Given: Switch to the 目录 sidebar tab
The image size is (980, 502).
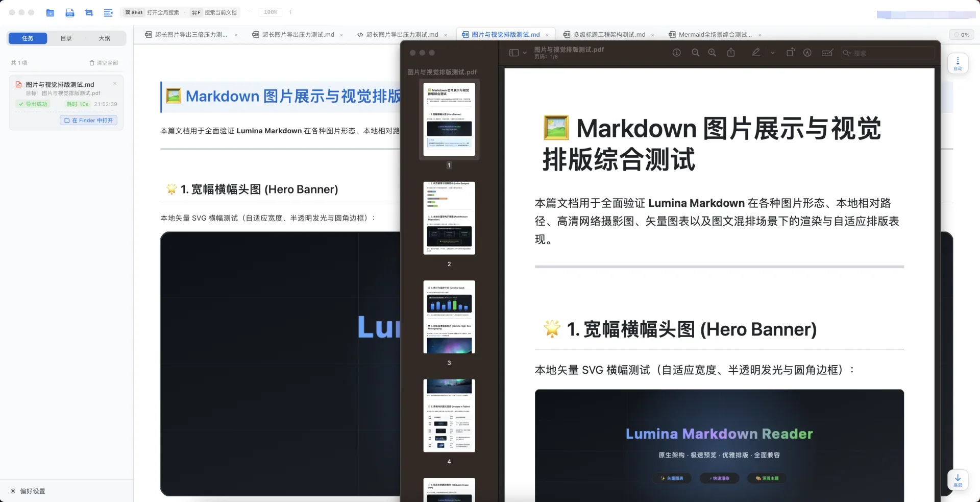Looking at the screenshot, I should (66, 38).
